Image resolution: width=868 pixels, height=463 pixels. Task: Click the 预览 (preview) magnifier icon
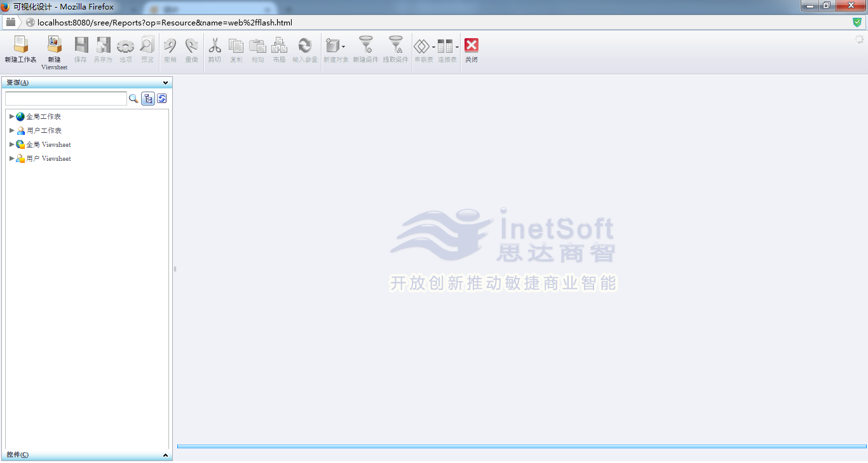click(147, 45)
